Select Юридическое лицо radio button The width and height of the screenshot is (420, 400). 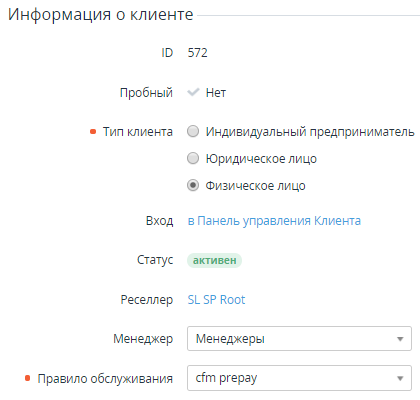(193, 158)
